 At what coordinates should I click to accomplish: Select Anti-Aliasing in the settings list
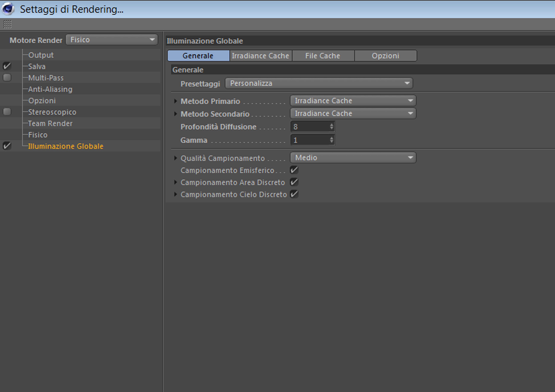[x=50, y=89]
